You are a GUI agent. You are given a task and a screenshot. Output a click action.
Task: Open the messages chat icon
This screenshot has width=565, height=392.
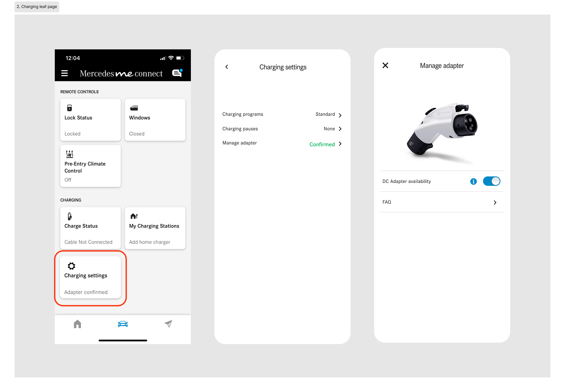177,73
